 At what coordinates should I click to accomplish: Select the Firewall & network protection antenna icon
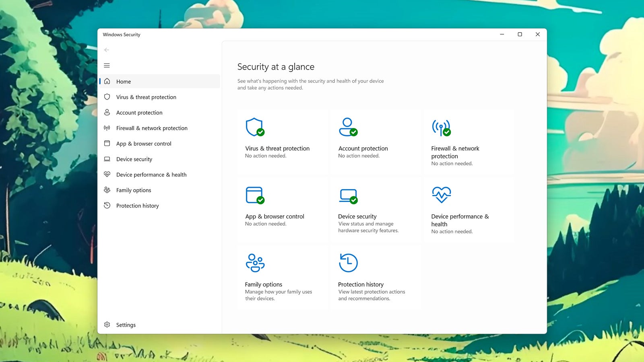440,127
